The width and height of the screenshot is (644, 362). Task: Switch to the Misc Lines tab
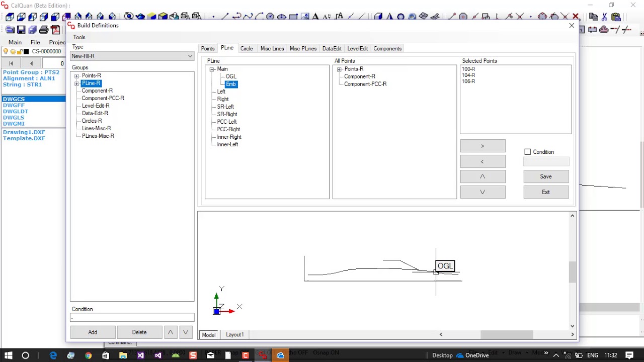(272, 49)
